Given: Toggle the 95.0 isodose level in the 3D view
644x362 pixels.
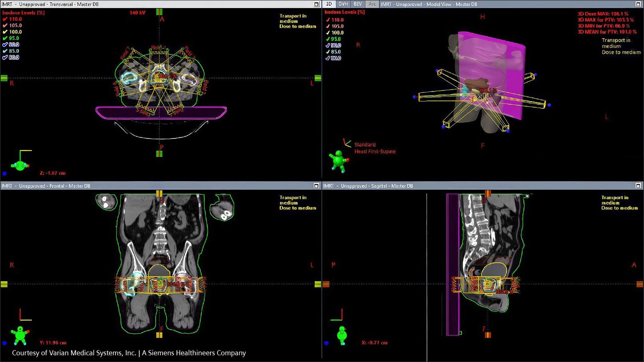Looking at the screenshot, I should [327, 39].
